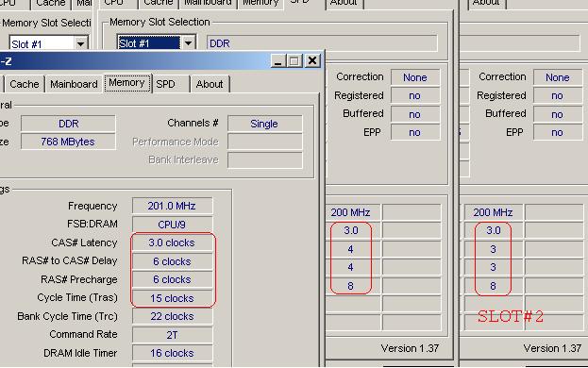Click the DDR type field beside 768 MBytes
This screenshot has width=588, height=368.
pos(68,124)
